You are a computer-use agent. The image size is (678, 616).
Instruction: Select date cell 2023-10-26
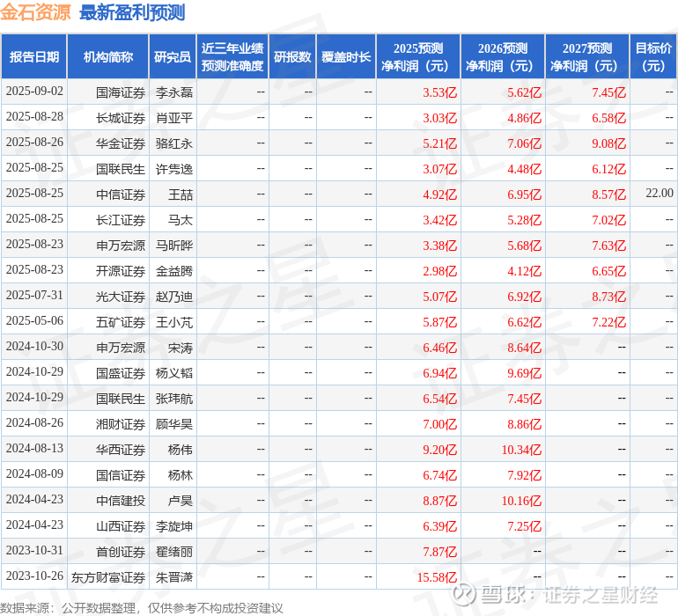34,576
